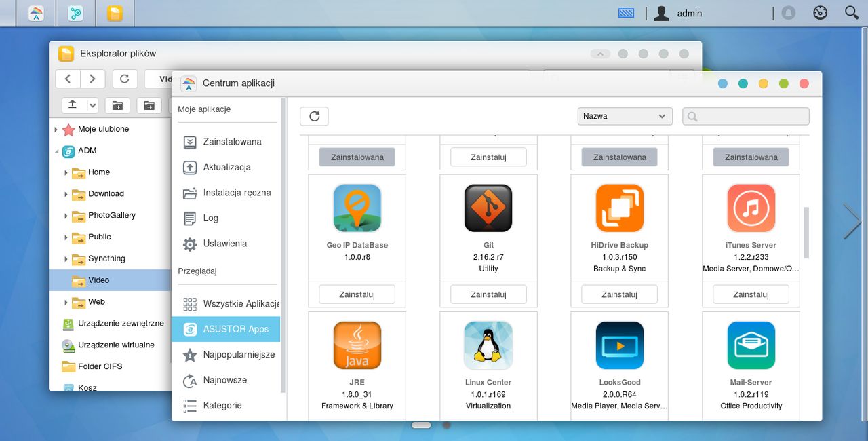The height and width of the screenshot is (441, 868).
Task: Open Ustawienia in App Central sidebar
Action: pyautogui.click(x=226, y=244)
